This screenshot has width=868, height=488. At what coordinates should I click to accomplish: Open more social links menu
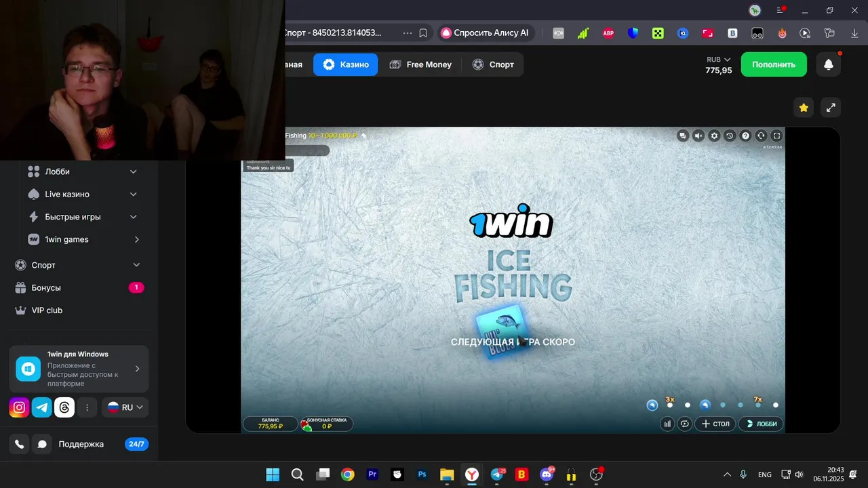tap(87, 407)
